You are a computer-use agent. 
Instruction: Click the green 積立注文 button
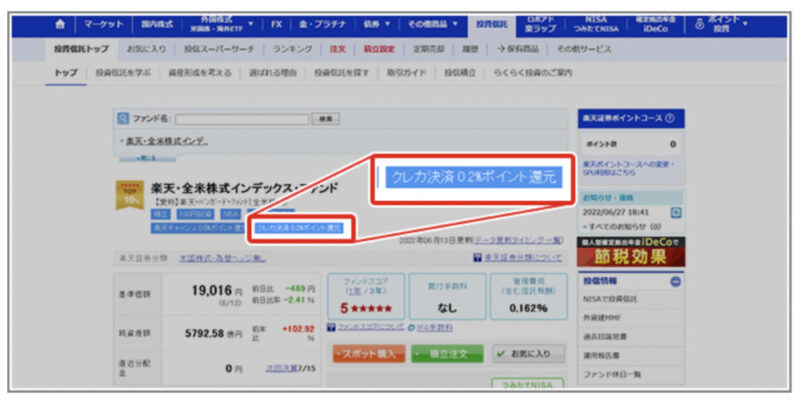(447, 353)
